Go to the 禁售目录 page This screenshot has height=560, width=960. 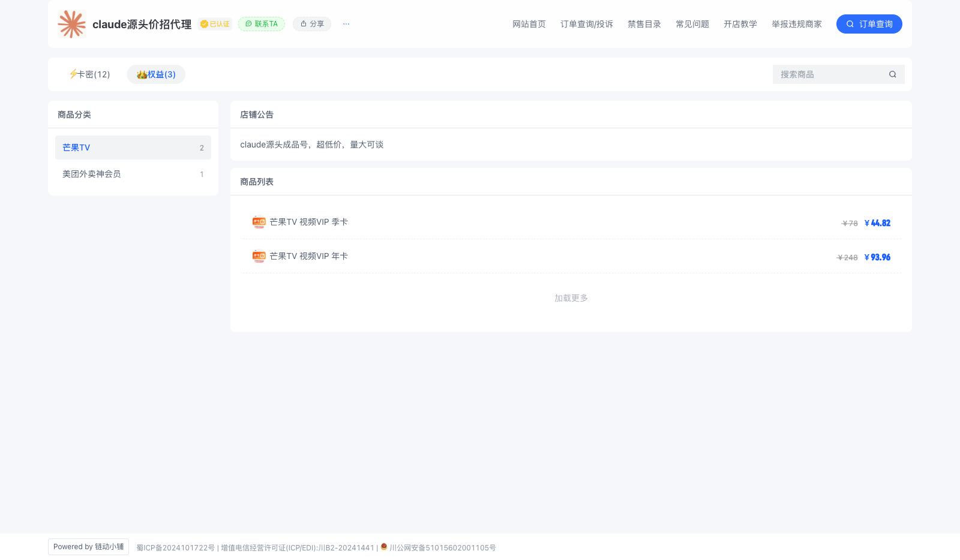click(x=644, y=24)
